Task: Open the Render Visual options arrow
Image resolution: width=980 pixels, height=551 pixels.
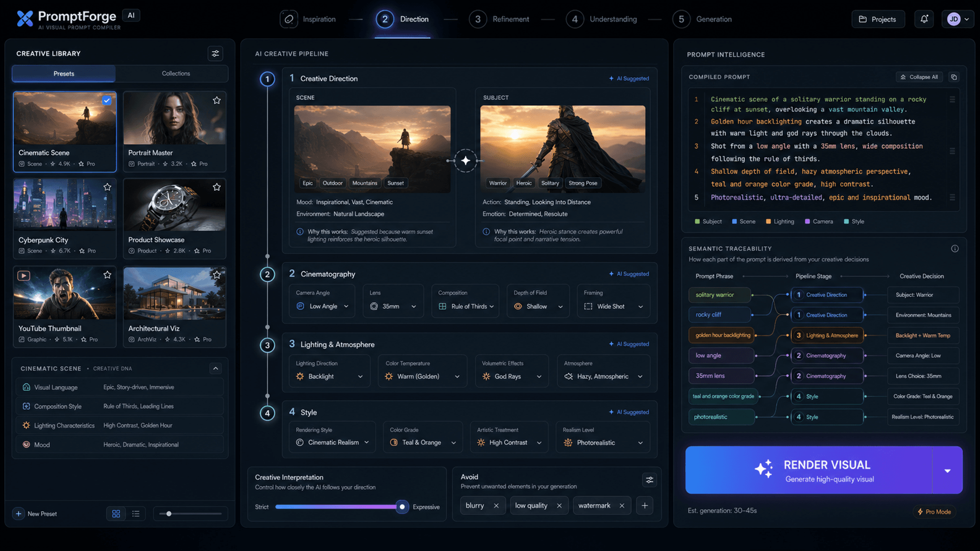Action: point(947,471)
